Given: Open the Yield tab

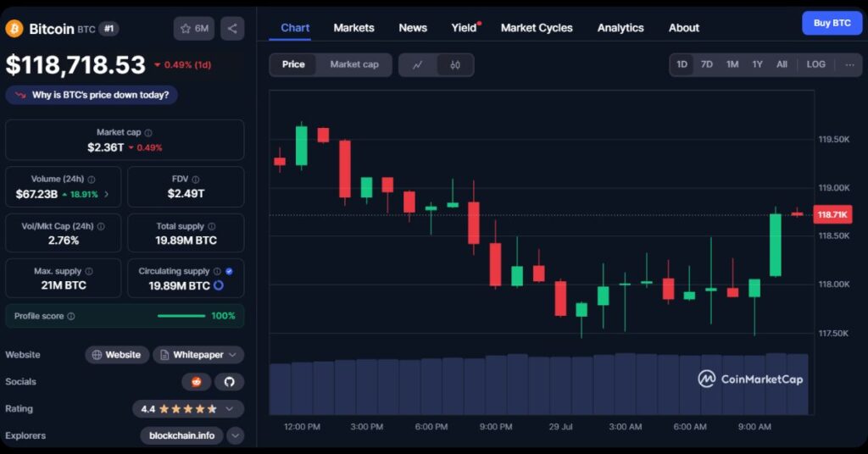Looking at the screenshot, I should [464, 28].
